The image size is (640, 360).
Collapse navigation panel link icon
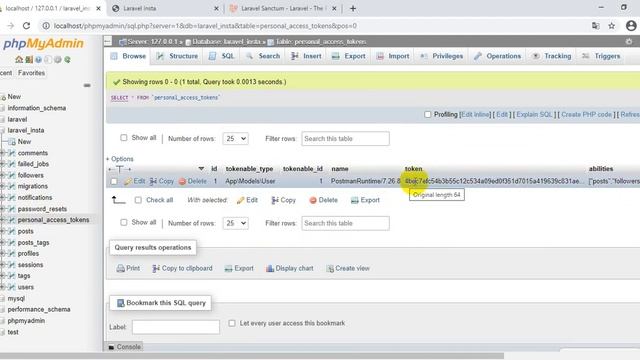point(87,85)
